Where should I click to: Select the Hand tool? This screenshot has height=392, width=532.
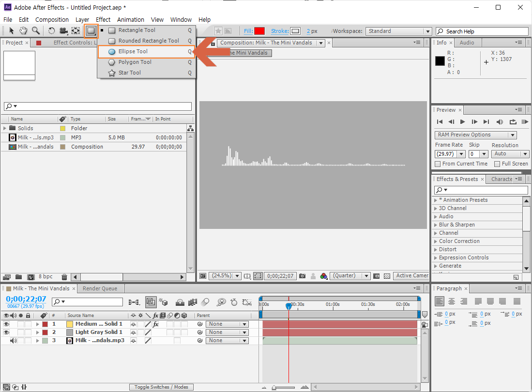pyautogui.click(x=23, y=31)
